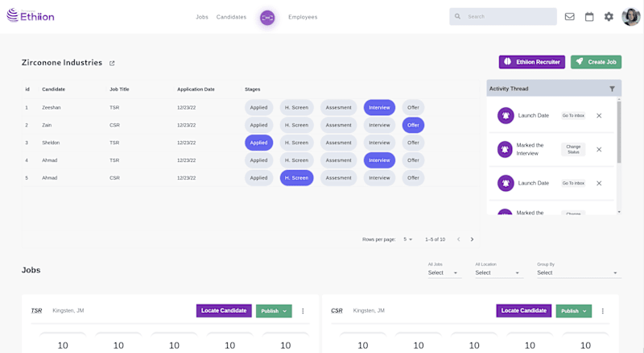
Task: Set Zeeshan's stage to Assesment
Action: pyautogui.click(x=338, y=107)
